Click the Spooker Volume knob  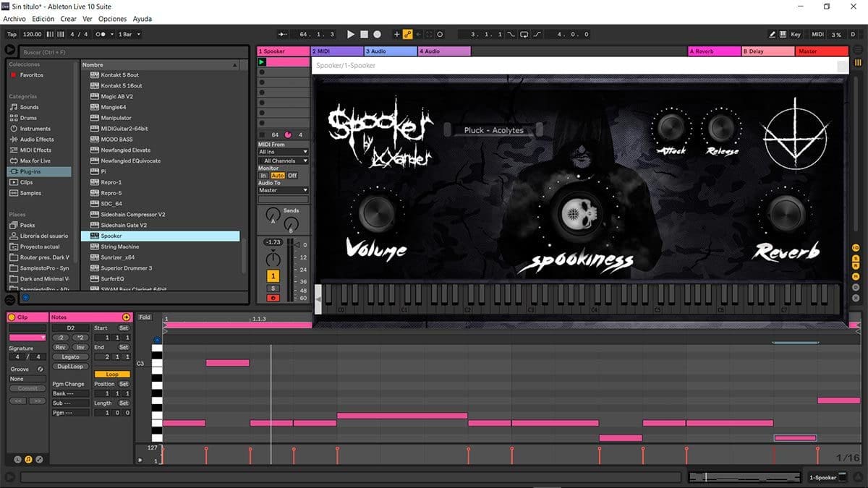[x=376, y=213]
